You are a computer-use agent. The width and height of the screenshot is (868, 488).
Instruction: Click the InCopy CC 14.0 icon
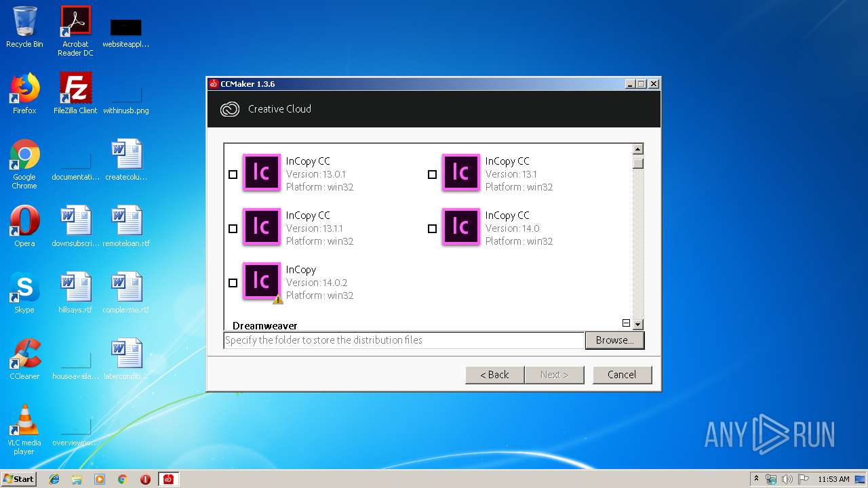(x=460, y=226)
